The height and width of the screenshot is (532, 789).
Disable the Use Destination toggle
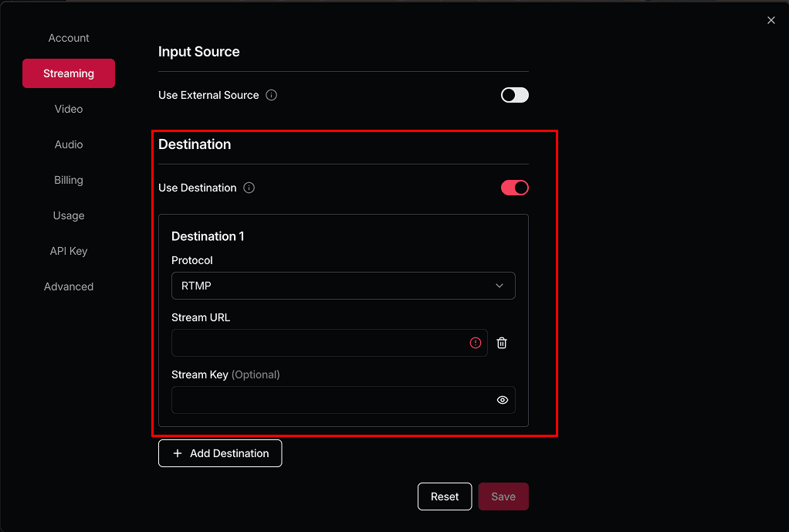point(515,188)
